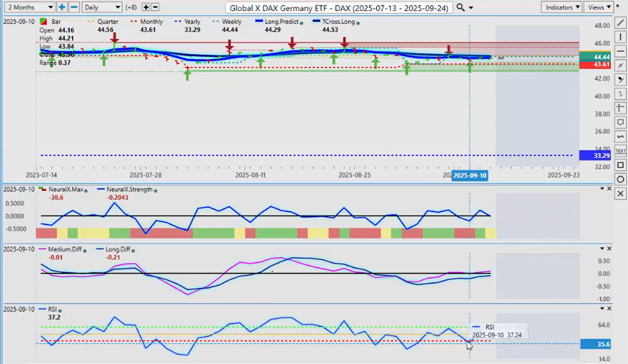Close the NeuralX indicator panel
Screen dimensions: 628x364
tap(609, 189)
